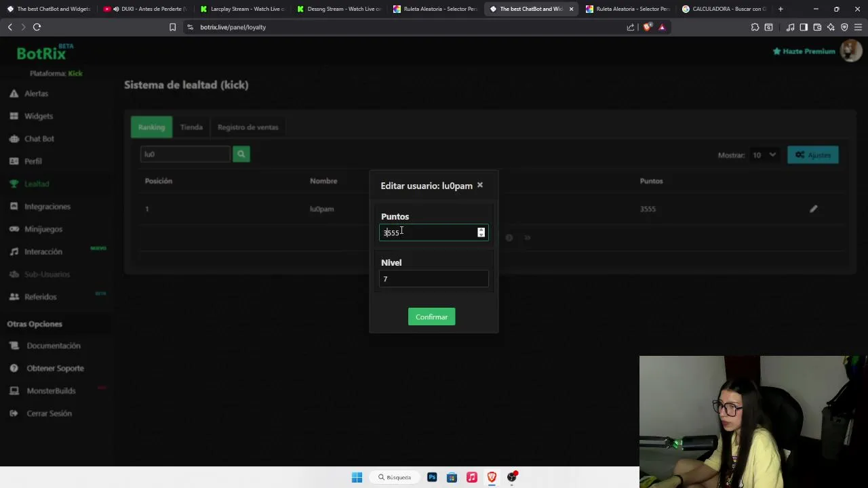Click the Chat Bot robot icon
This screenshot has width=868, height=488.
[x=14, y=138]
